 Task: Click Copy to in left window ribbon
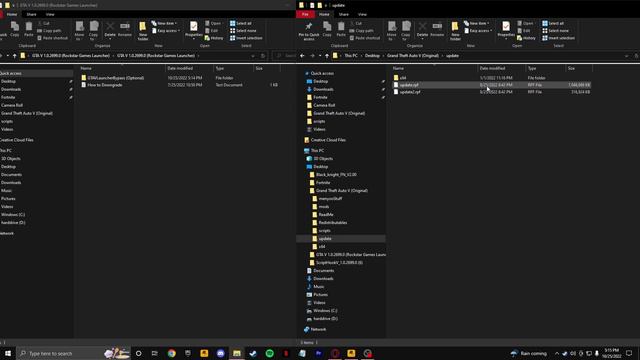click(93, 31)
